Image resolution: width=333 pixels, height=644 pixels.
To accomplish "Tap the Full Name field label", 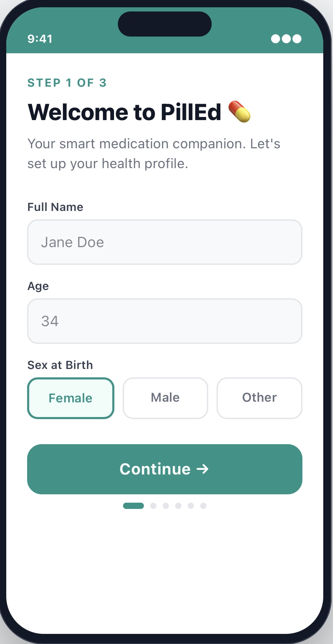I will click(55, 207).
